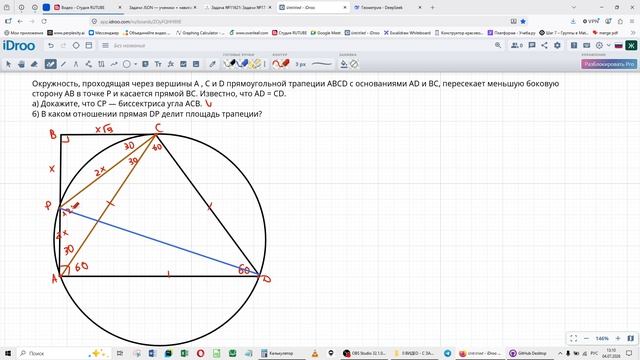Show more bookmarks overflow chevron

point(633,33)
